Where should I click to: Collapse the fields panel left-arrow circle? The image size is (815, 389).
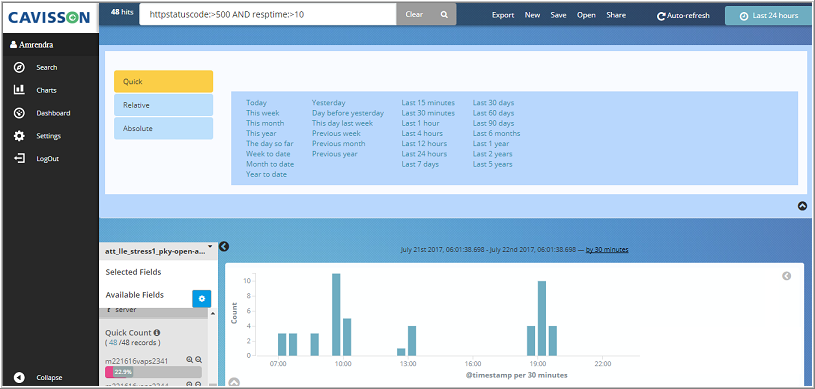(x=224, y=247)
